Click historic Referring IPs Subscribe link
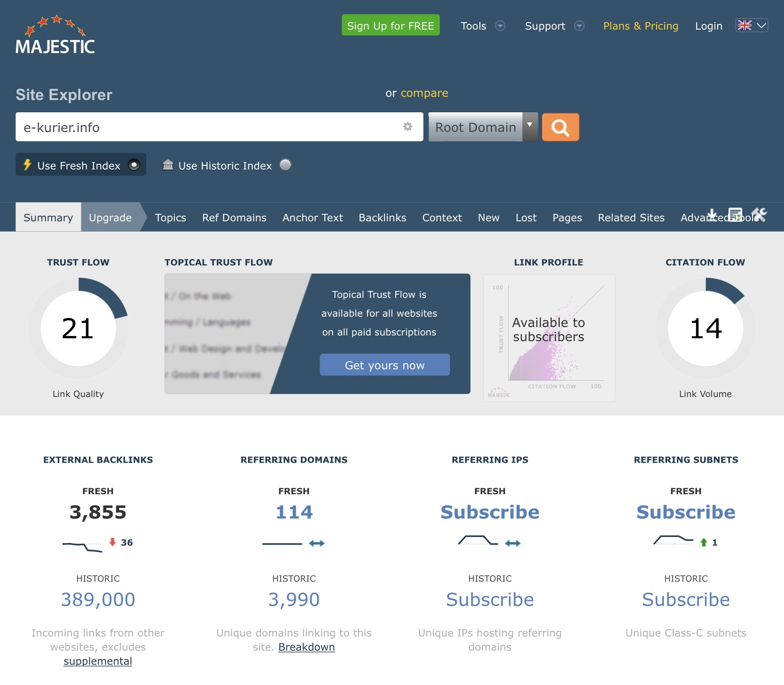This screenshot has width=784, height=685. [490, 599]
